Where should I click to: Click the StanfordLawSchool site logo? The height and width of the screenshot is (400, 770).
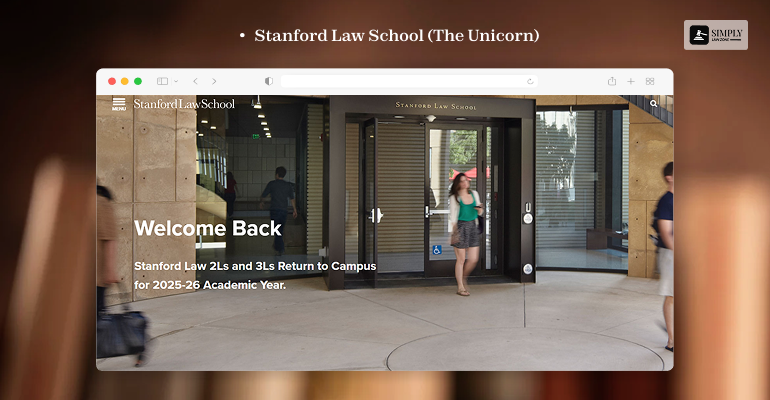coord(184,104)
